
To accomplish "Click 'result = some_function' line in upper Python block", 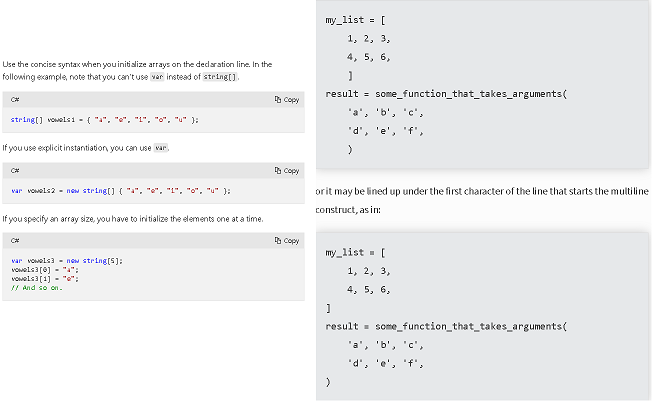I will 446,94.
